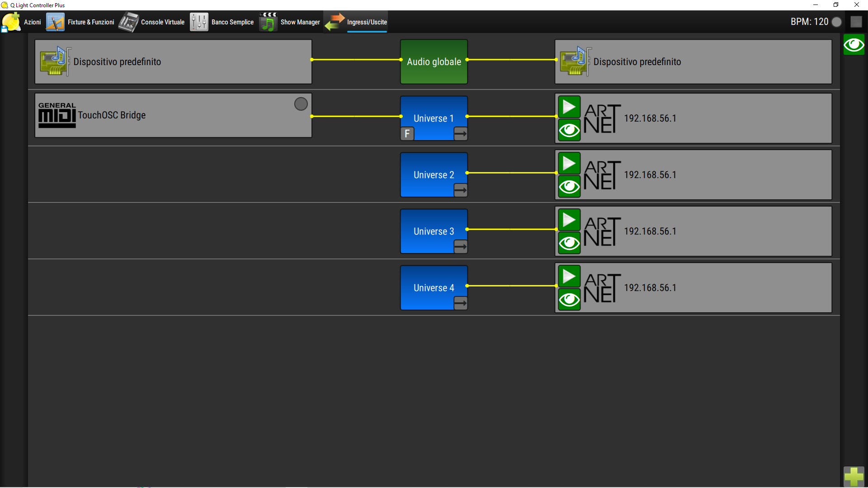Click the BPM beat indicator circle
Viewport: 868px width, 488px height.
[x=836, y=22]
